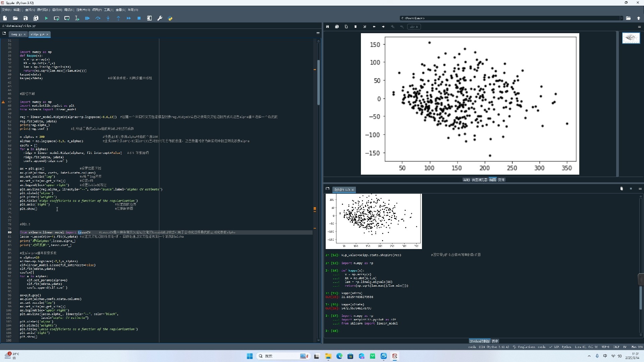This screenshot has width=644, height=362.
Task: Show previous plot with left arrow
Action: pyautogui.click(x=374, y=26)
